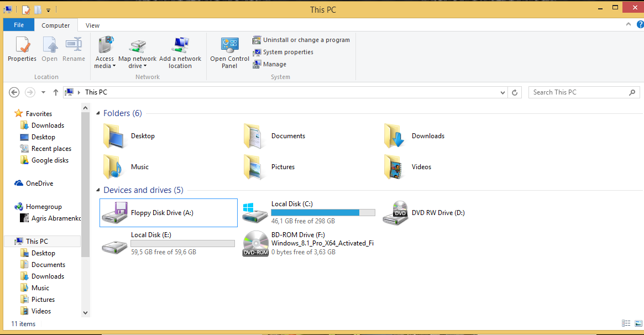Image resolution: width=644 pixels, height=335 pixels.
Task: Select the BD-ROM Drive (F:) disc icon
Action: tap(255, 243)
